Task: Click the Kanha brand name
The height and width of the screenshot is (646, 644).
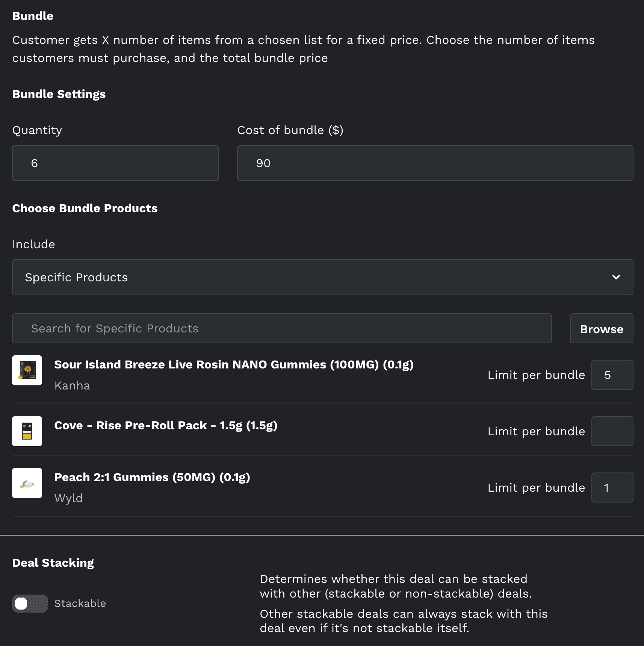Action: pyautogui.click(x=72, y=386)
